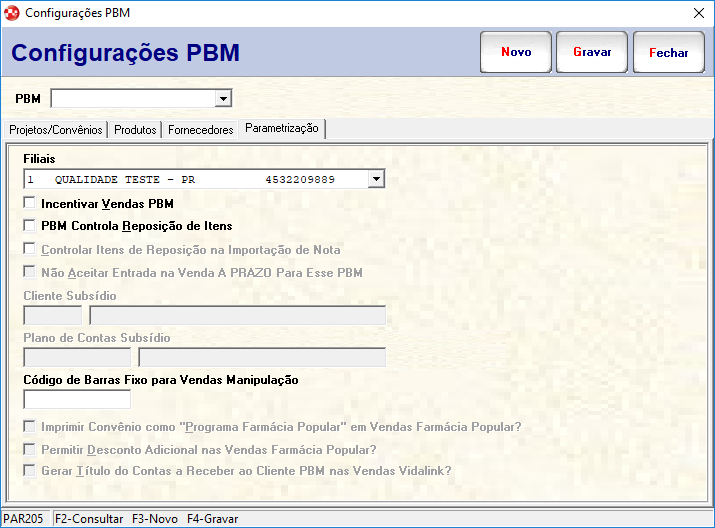
Task: Switch to the Fornecedores tab
Action: pos(201,130)
